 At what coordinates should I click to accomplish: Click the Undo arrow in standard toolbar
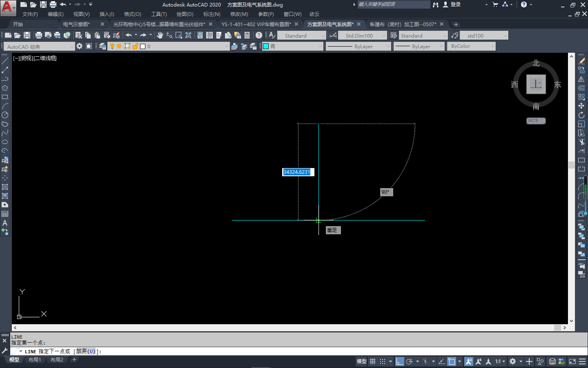tap(129, 35)
